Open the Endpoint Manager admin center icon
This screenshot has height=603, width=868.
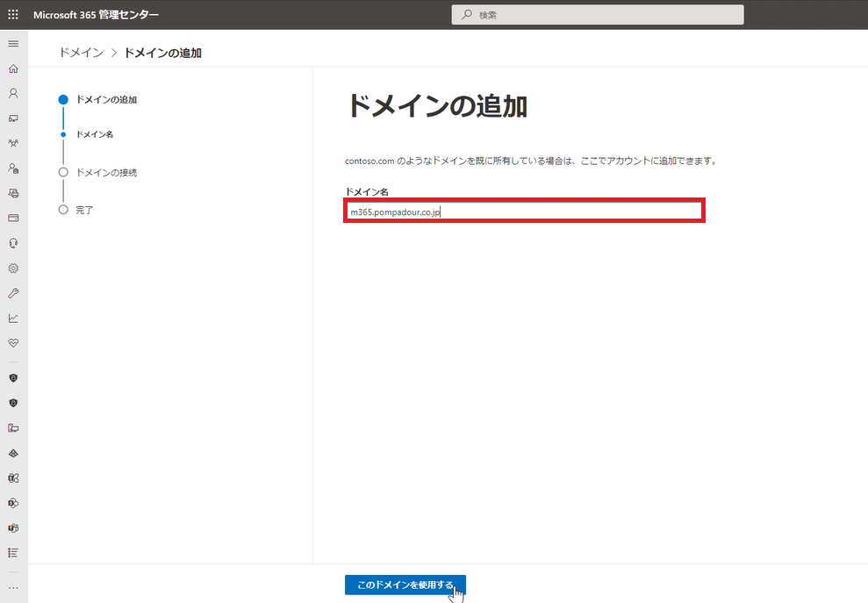[13, 428]
